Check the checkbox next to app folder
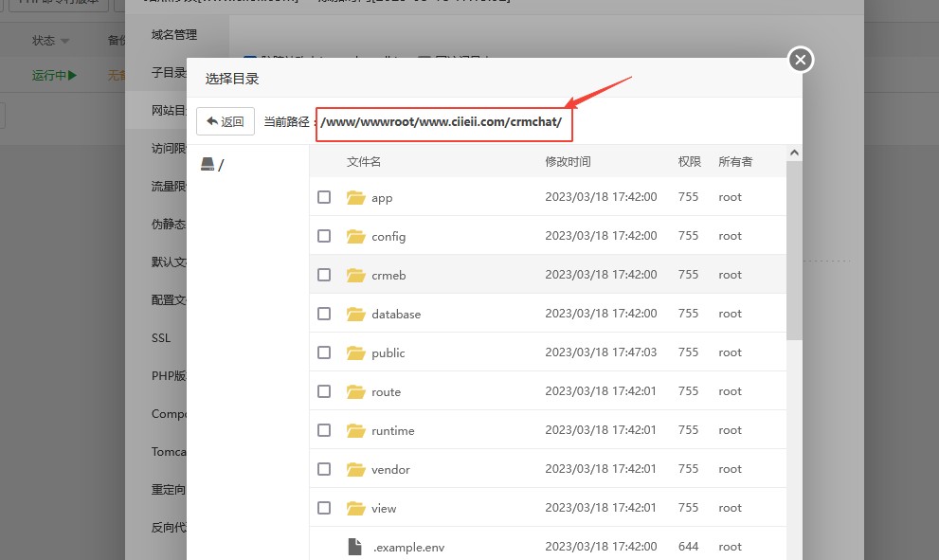Viewport: 939px width, 560px height. point(324,197)
